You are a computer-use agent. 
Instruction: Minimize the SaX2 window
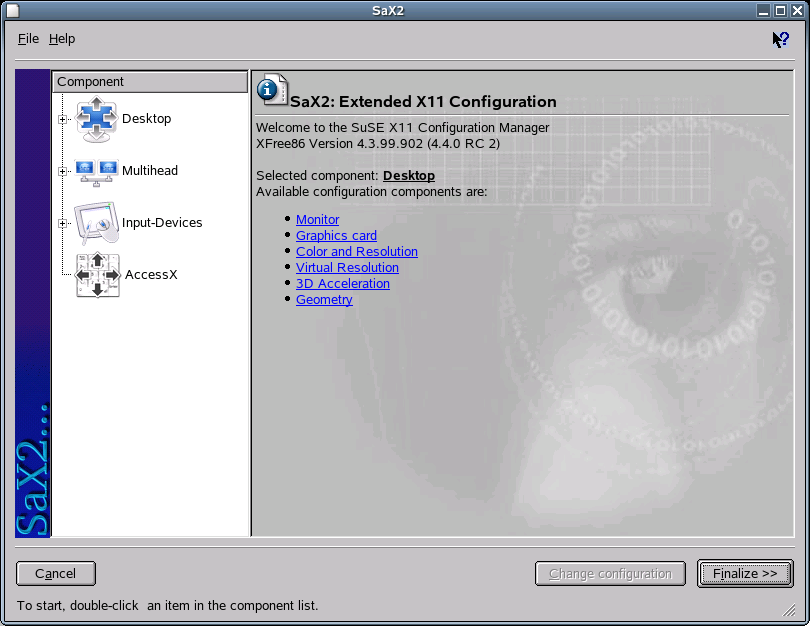pyautogui.click(x=764, y=10)
